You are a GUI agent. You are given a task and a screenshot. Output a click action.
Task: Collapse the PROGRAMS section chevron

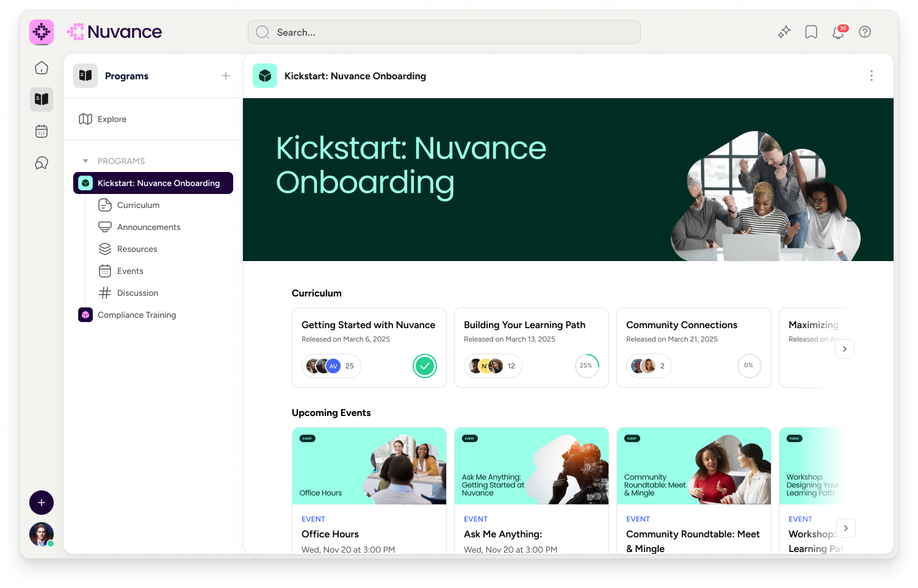click(x=85, y=160)
